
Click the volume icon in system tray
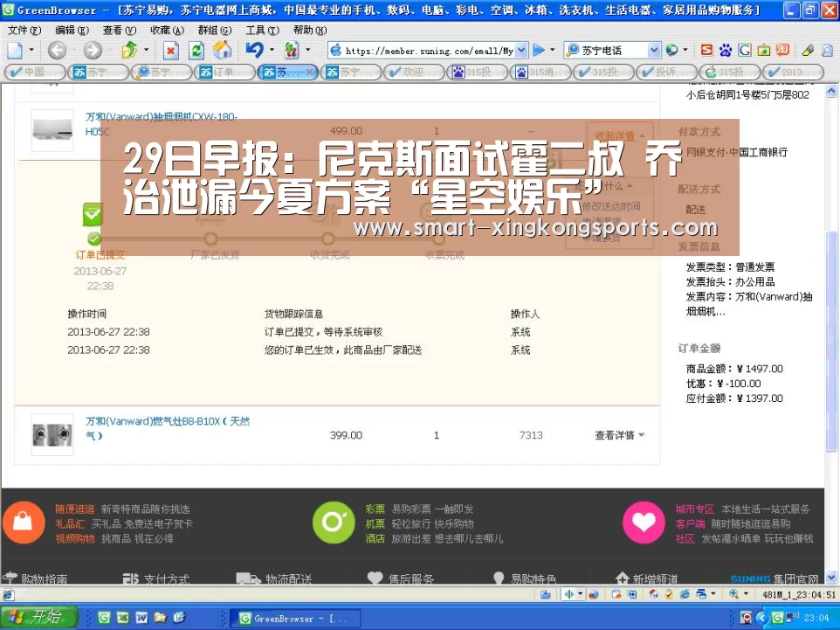point(795,618)
